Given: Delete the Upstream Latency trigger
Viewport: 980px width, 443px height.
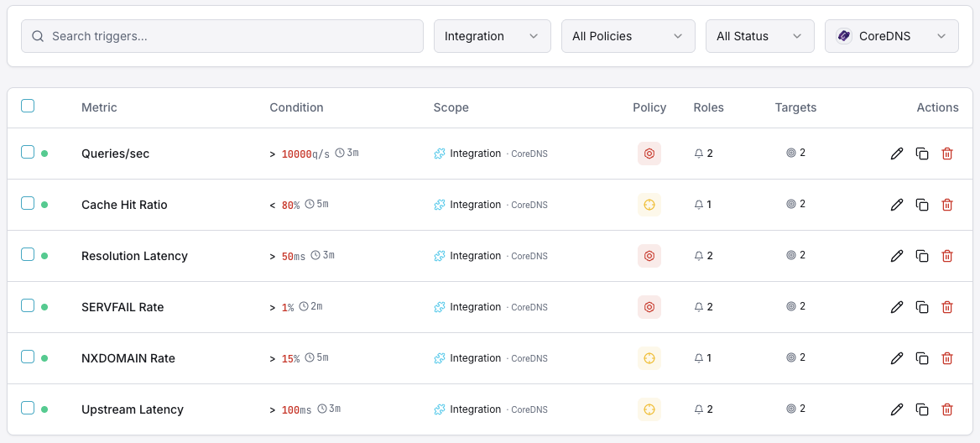Looking at the screenshot, I should coord(947,410).
